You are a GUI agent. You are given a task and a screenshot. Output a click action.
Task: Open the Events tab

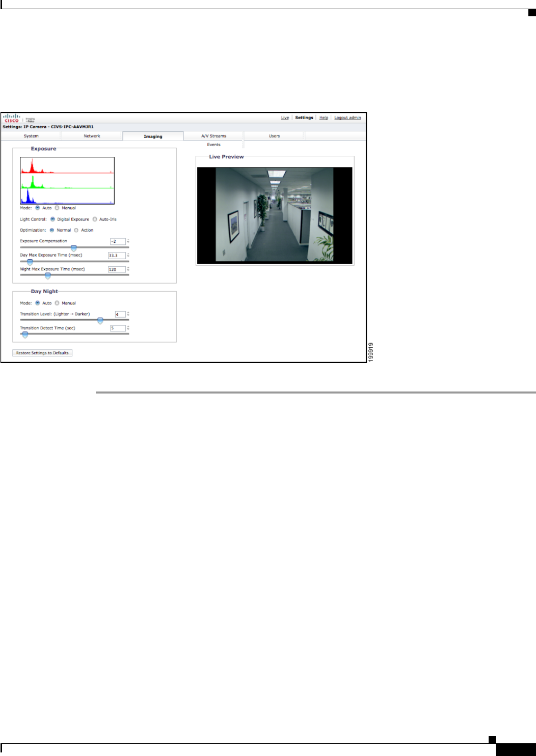(213, 145)
